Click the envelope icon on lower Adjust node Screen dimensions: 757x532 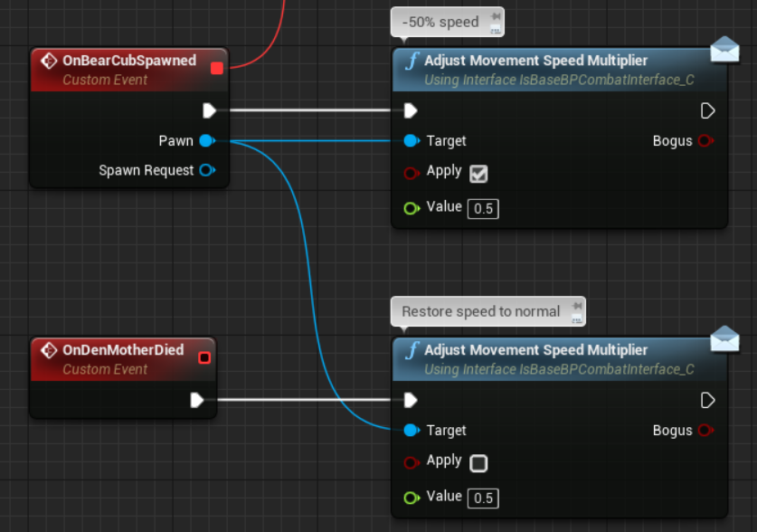click(x=724, y=339)
